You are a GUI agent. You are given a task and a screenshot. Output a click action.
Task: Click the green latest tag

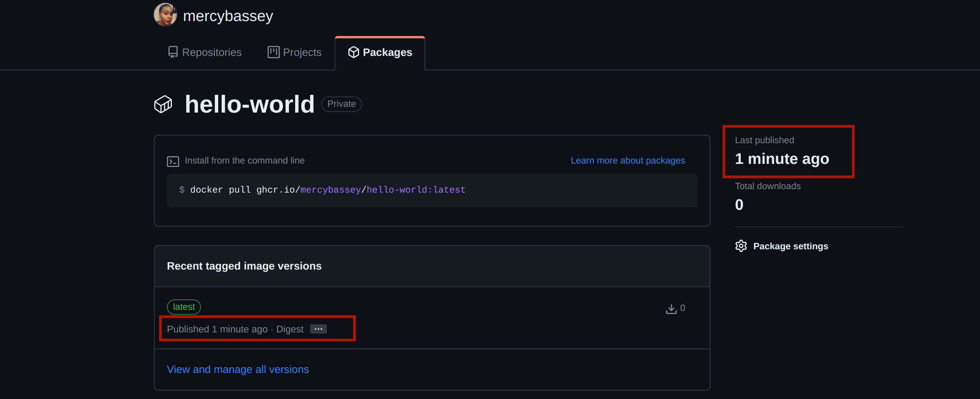(x=184, y=307)
